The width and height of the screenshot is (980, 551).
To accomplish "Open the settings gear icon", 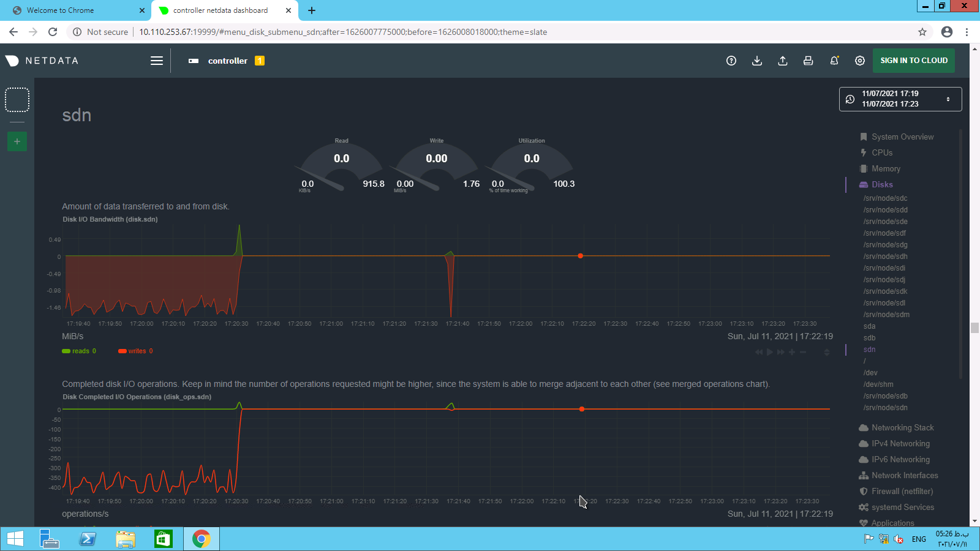I will [860, 61].
